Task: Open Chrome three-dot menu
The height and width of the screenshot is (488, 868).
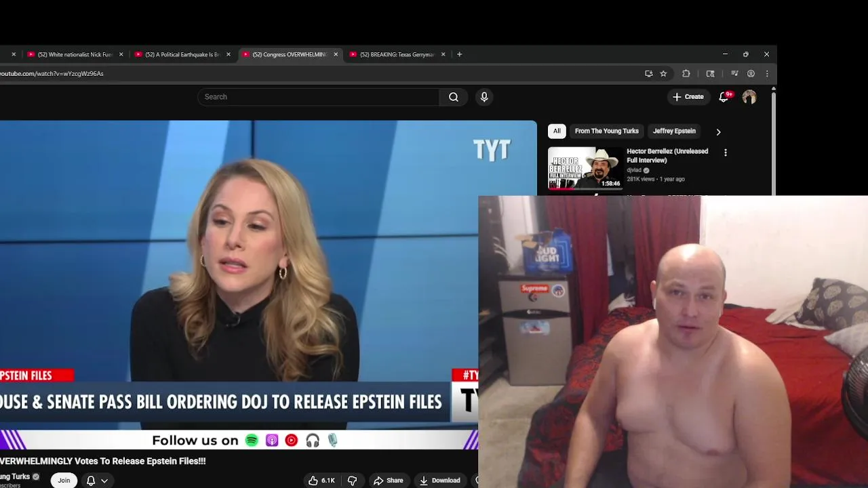Action: tap(767, 73)
